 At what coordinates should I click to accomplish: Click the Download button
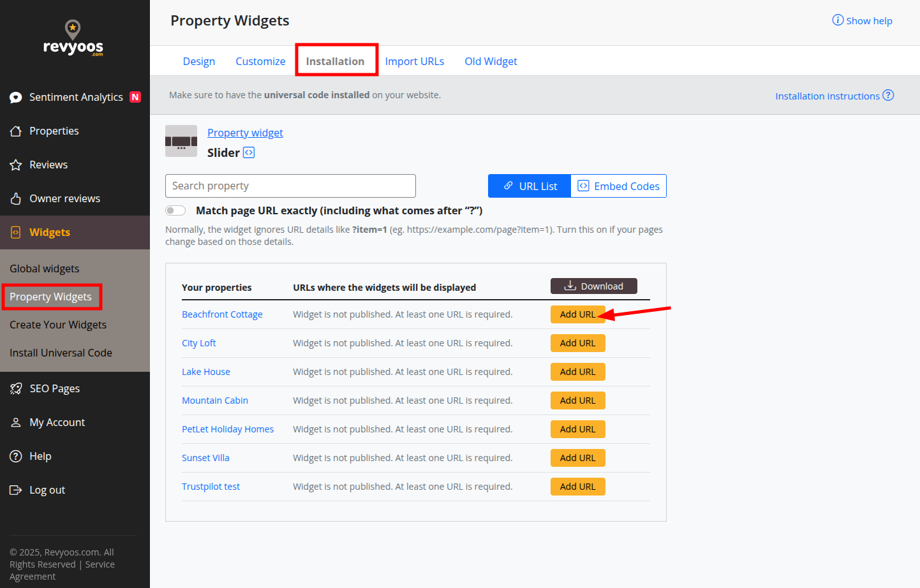point(594,286)
